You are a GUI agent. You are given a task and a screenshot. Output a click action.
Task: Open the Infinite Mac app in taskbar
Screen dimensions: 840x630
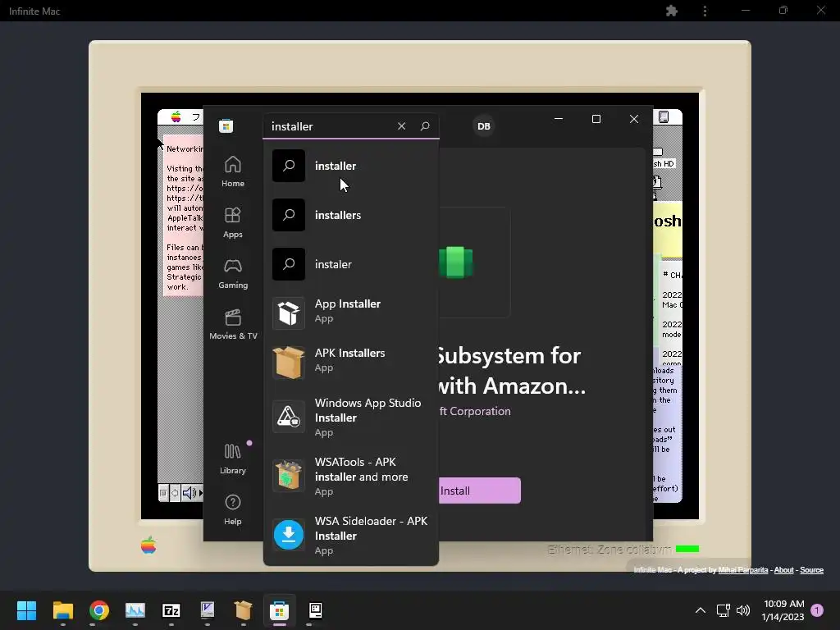pyautogui.click(x=316, y=610)
